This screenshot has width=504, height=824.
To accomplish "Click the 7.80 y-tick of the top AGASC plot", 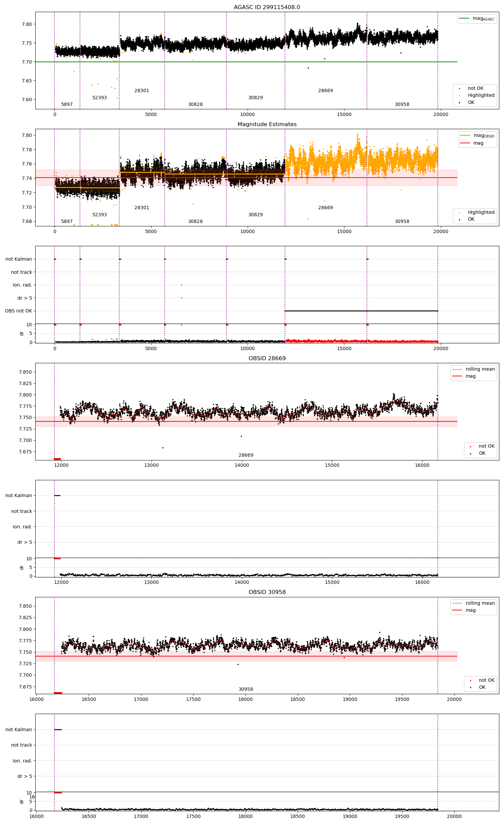I will 27,25.
